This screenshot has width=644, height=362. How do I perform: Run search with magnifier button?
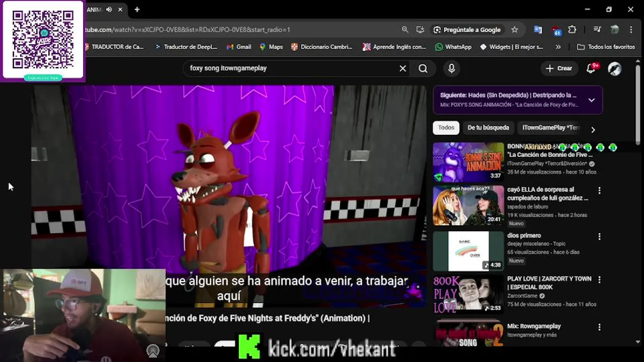coord(423,68)
